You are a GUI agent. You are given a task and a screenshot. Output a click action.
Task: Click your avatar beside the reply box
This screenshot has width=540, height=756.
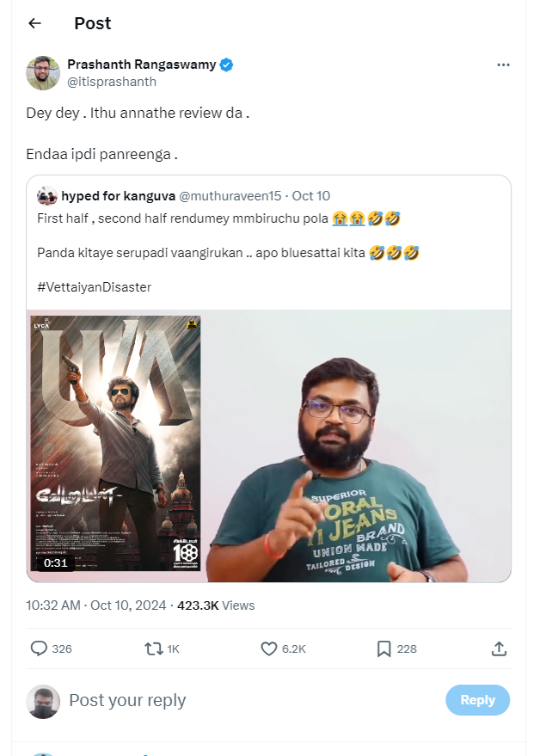43,702
